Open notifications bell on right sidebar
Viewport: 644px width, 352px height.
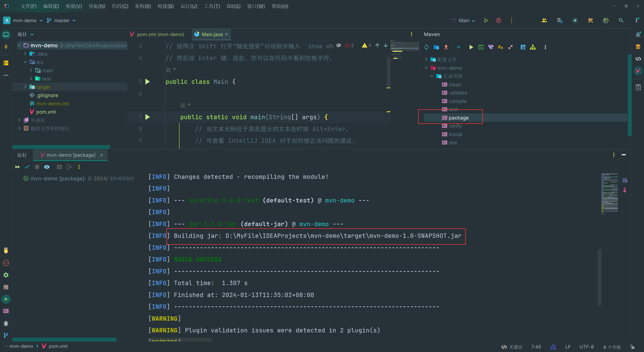[638, 35]
